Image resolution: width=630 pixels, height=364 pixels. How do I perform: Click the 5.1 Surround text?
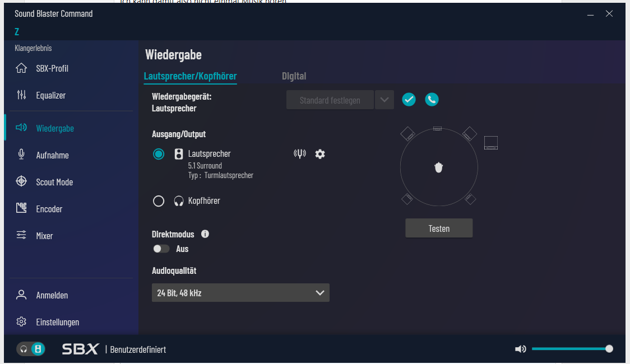tap(205, 165)
